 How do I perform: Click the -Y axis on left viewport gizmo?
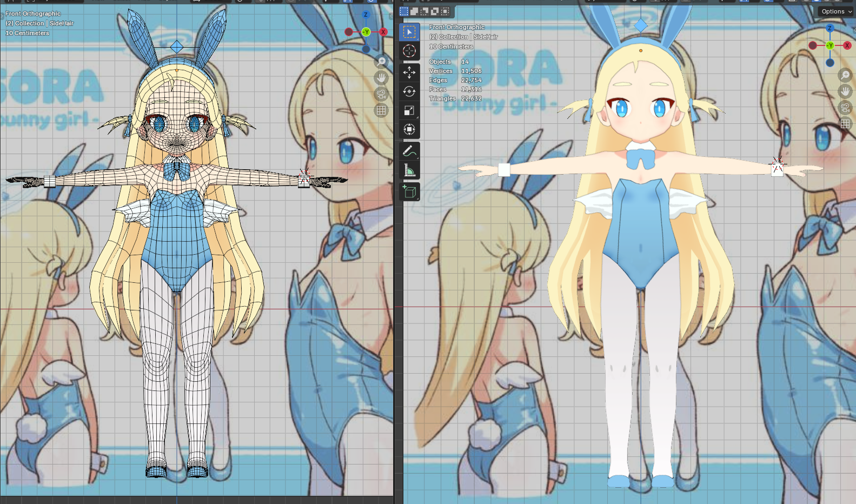[x=366, y=32]
